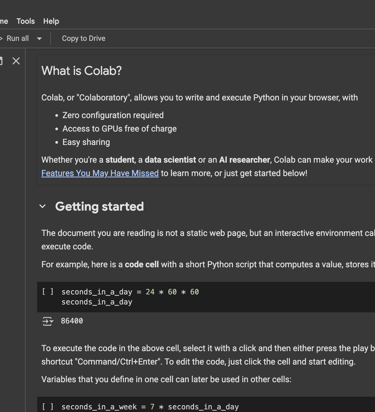Click the Zero configuration required bullet

click(x=113, y=115)
